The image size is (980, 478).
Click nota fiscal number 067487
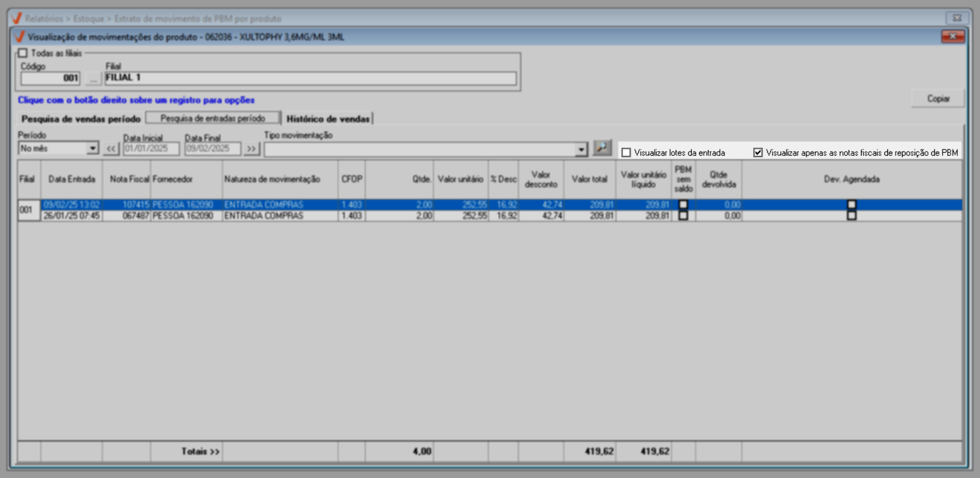tap(135, 216)
